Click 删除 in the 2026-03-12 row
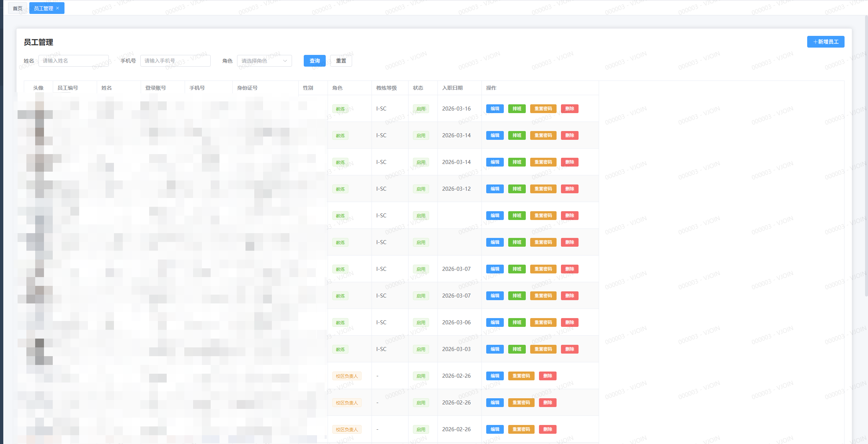Image resolution: width=868 pixels, height=444 pixels. tap(570, 189)
